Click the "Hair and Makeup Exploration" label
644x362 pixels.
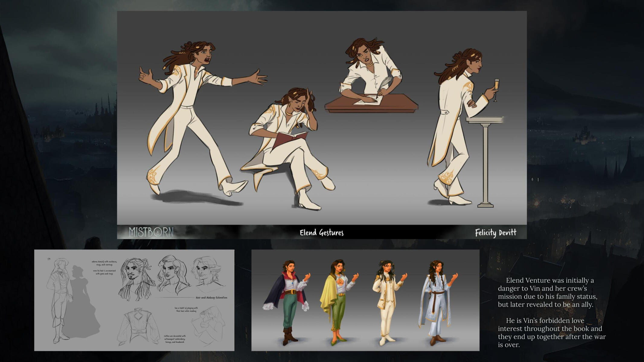pos(211,298)
